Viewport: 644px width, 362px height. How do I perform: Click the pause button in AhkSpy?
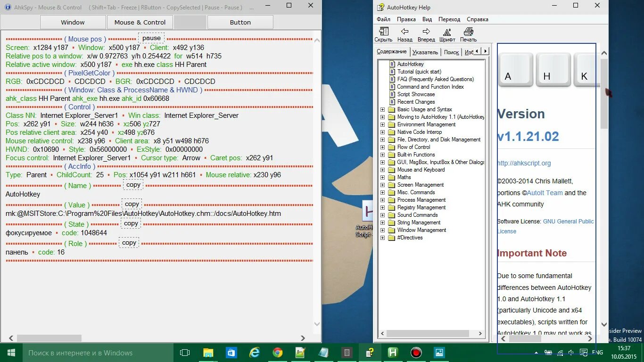coord(151,38)
